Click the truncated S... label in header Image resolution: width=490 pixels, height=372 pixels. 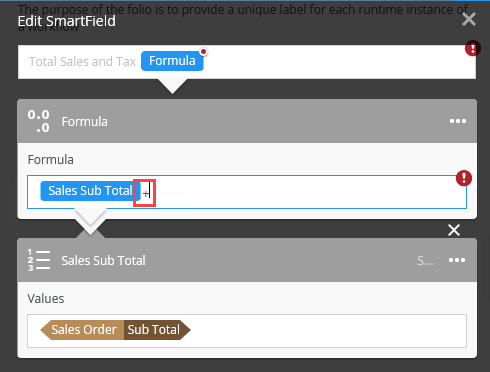point(425,260)
